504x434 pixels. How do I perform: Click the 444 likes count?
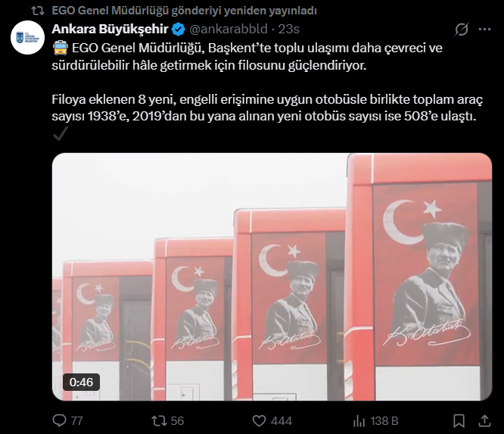(x=282, y=421)
